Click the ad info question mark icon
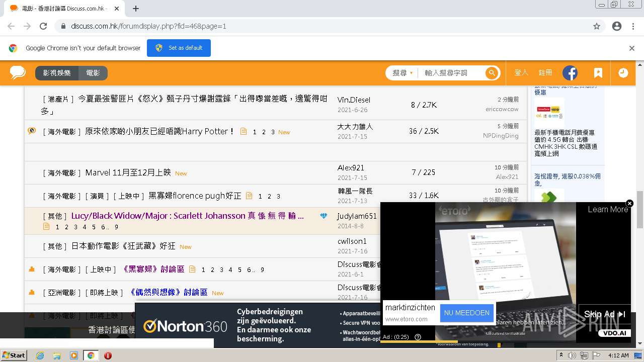The image size is (644, 362). (x=418, y=337)
